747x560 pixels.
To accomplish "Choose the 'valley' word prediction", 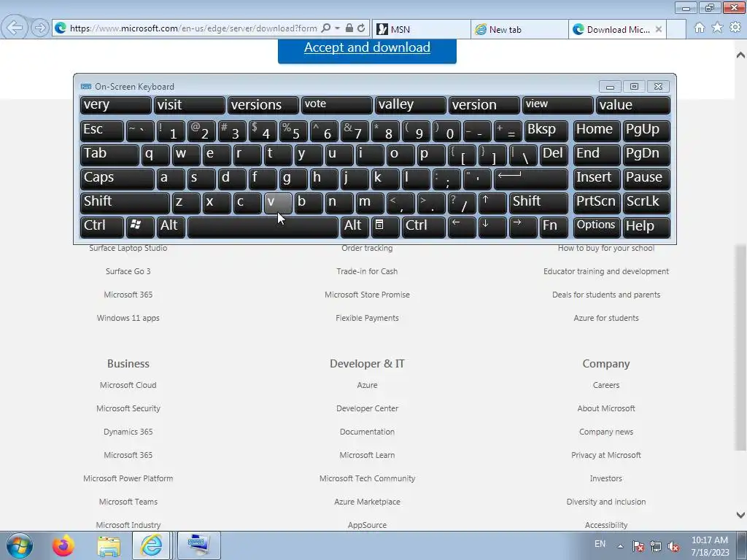I will point(410,105).
